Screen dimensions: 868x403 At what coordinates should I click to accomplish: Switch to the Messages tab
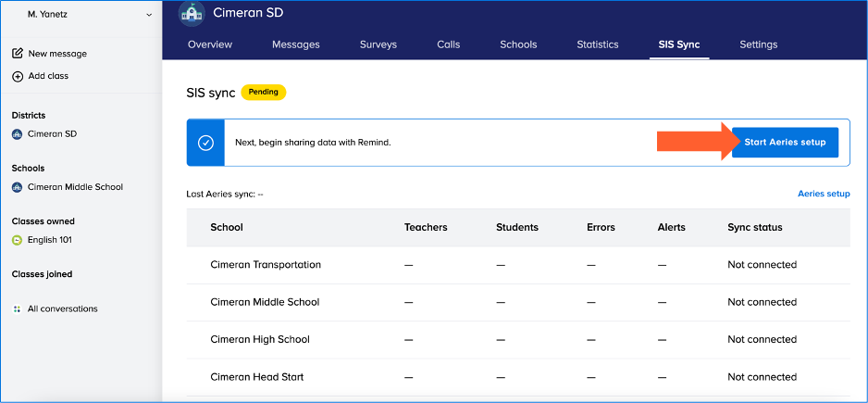295,44
